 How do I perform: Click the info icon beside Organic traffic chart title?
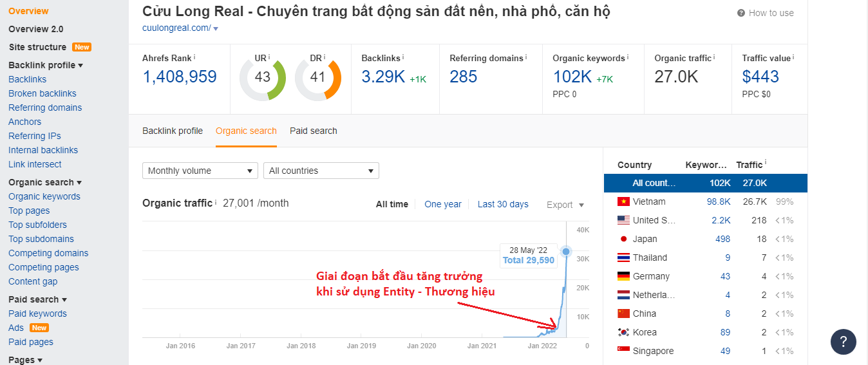[216, 202]
